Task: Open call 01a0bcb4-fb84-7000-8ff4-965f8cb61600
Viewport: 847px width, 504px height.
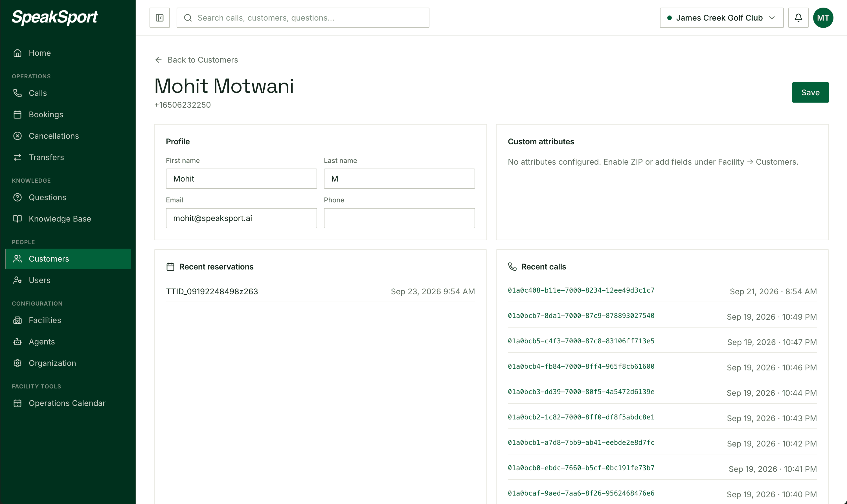Action: tap(581, 366)
